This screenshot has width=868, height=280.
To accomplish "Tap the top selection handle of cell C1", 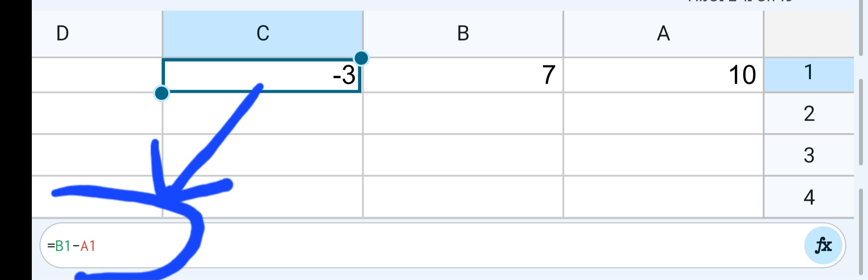I will click(x=361, y=57).
